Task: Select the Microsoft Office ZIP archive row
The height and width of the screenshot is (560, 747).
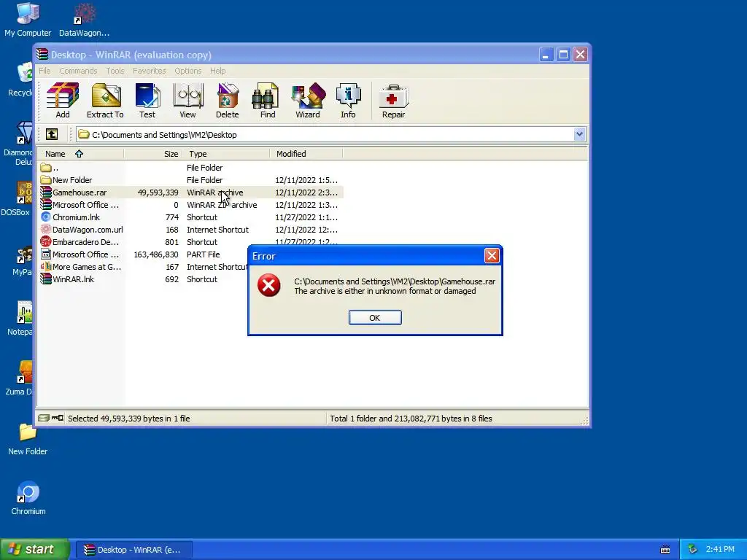Action: [x=190, y=205]
